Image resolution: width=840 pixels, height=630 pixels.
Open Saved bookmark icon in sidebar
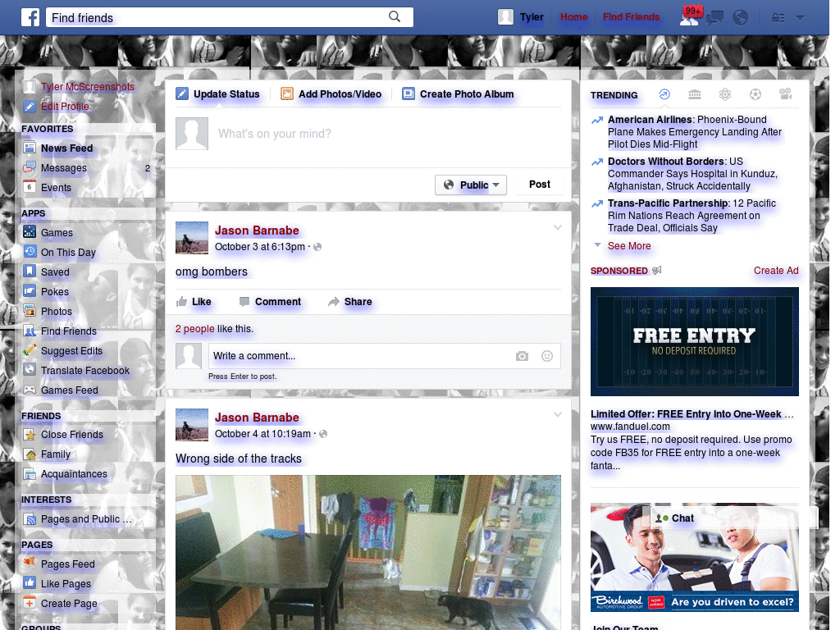(30, 272)
